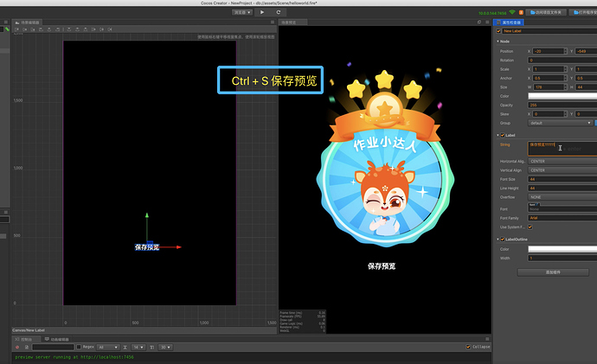This screenshot has width=597, height=364.
Task: Click the LabelOutline Width field
Action: 562,259
